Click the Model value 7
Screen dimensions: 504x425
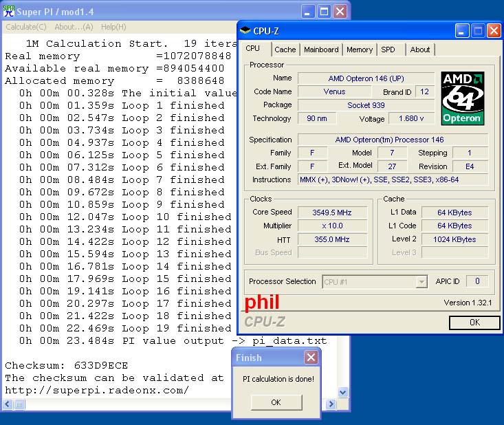point(392,153)
